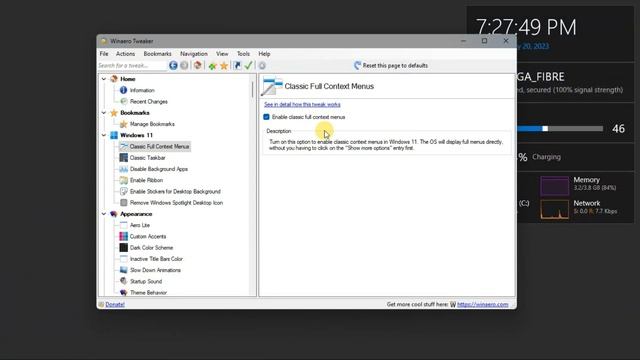Click the grey gear settings toolbar icon

[x=262, y=65]
